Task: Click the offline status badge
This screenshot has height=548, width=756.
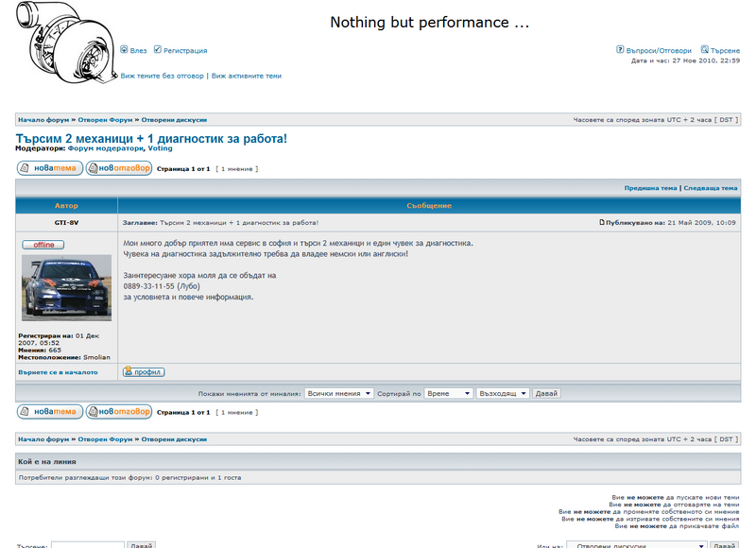Action: [x=43, y=245]
